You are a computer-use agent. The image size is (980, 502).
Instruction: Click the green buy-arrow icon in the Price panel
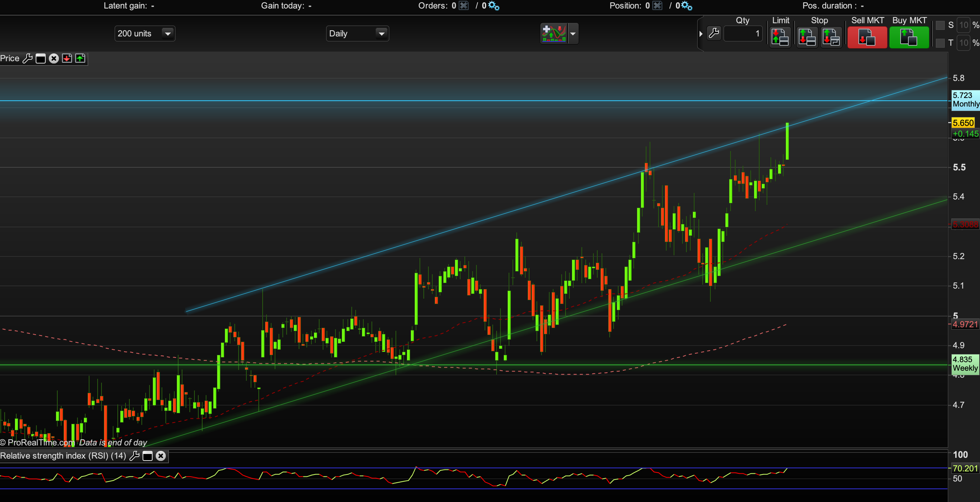[x=80, y=58]
